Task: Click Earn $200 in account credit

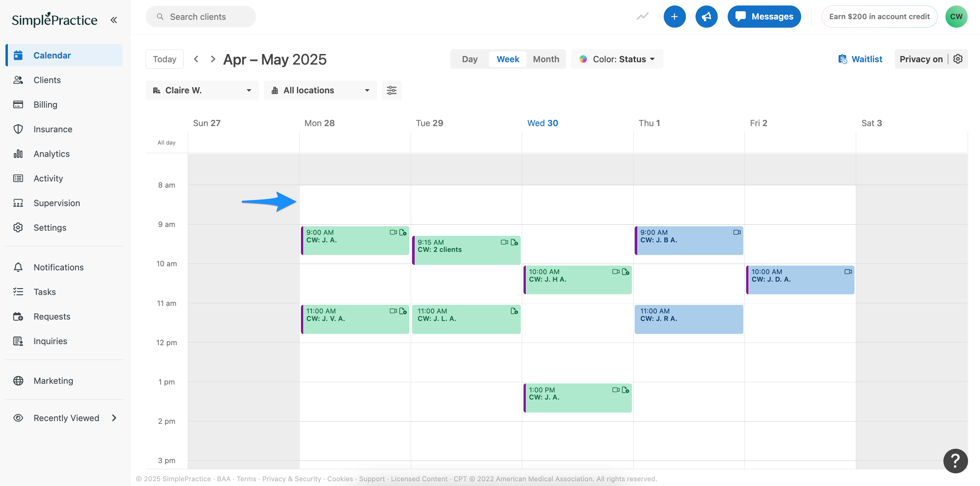Action: [879, 16]
